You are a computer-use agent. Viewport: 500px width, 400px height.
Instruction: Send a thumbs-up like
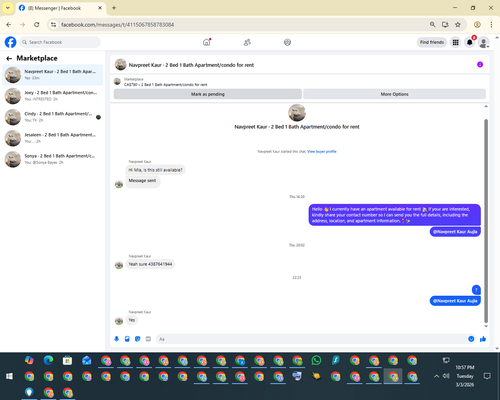[x=483, y=339]
